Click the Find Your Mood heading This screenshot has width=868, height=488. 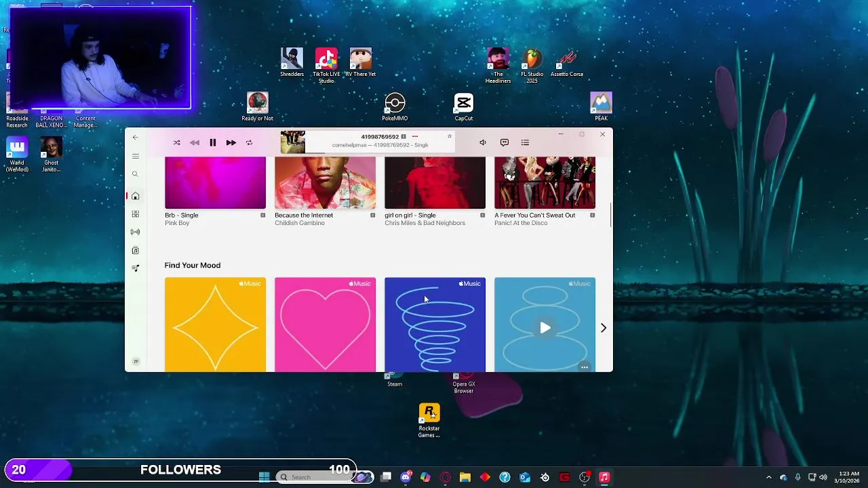pyautogui.click(x=193, y=266)
